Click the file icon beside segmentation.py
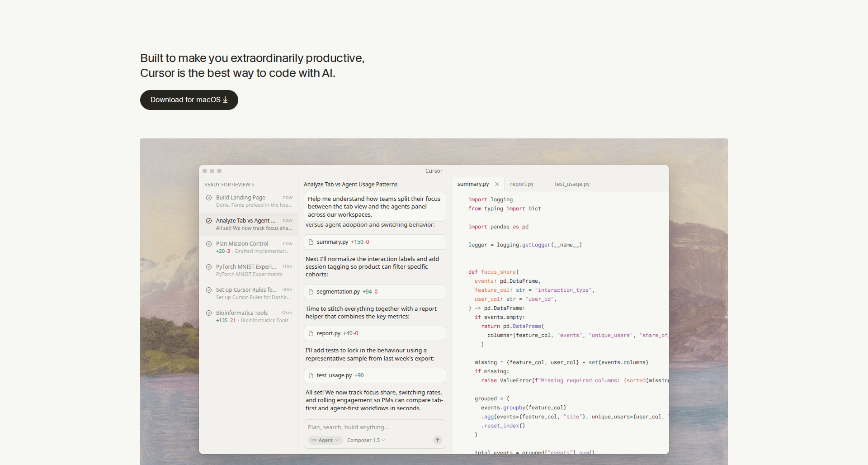The width and height of the screenshot is (868, 465). coord(311,292)
